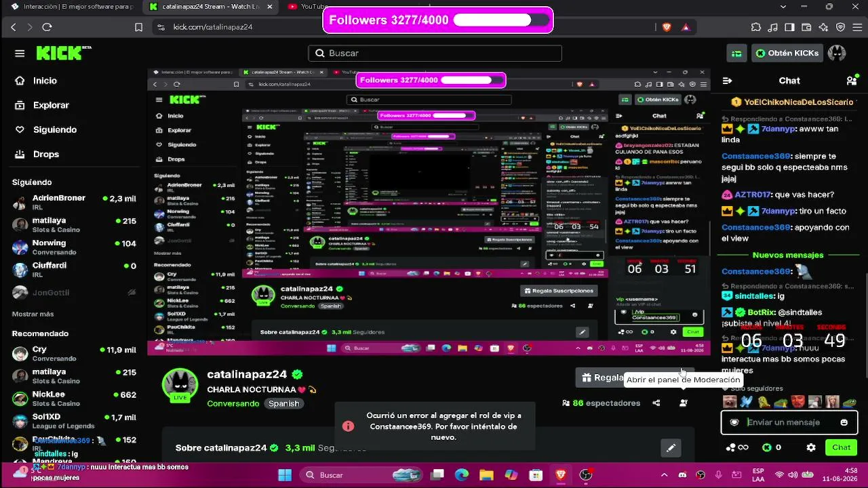Viewport: 868px width, 488px height.
Task: Open the emoji picker in the message box
Action: tap(844, 422)
